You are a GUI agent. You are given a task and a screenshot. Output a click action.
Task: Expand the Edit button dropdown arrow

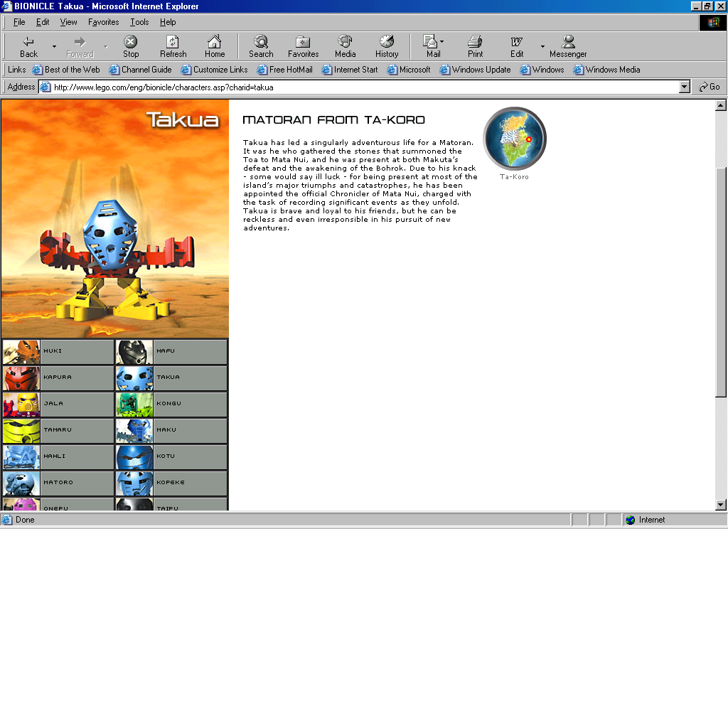[542, 46]
